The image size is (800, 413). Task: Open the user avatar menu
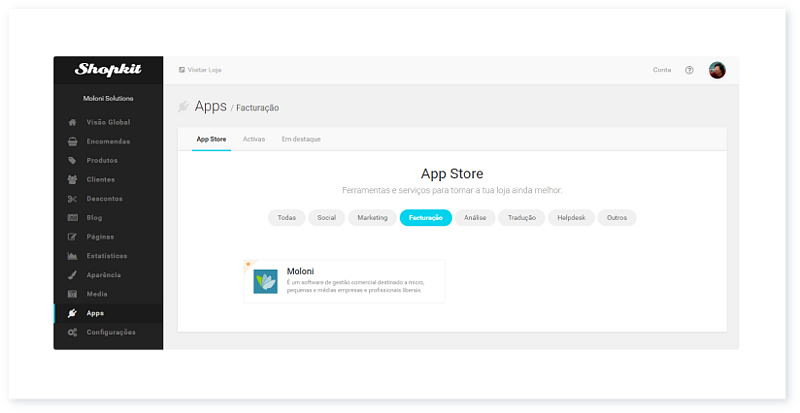717,70
